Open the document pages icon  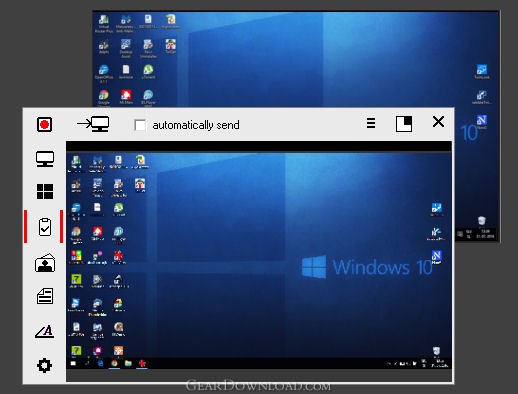[45, 296]
